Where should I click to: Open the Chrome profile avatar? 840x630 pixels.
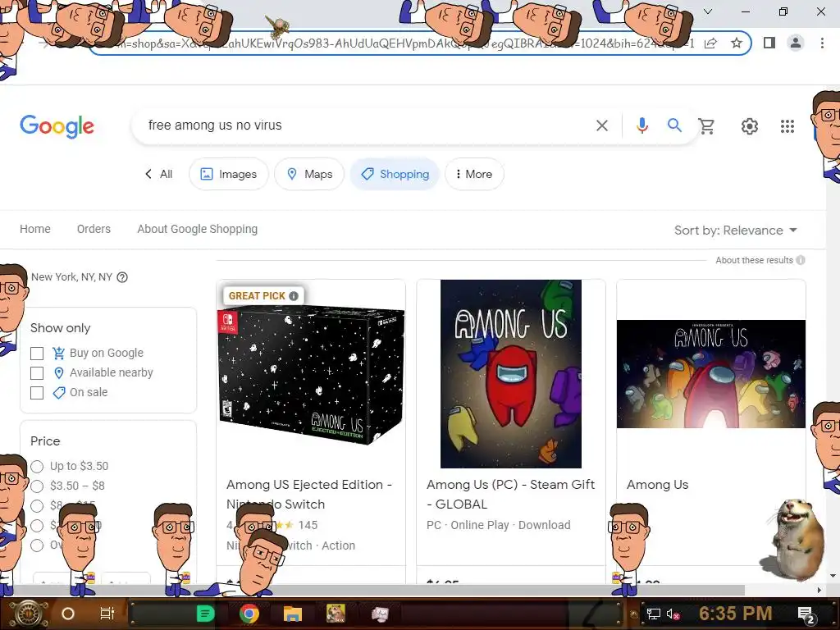pyautogui.click(x=796, y=43)
